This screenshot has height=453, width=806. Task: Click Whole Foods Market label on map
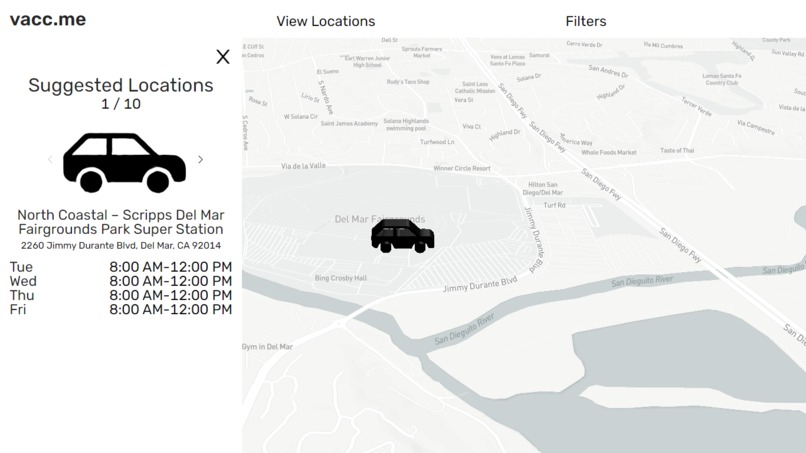coord(609,153)
